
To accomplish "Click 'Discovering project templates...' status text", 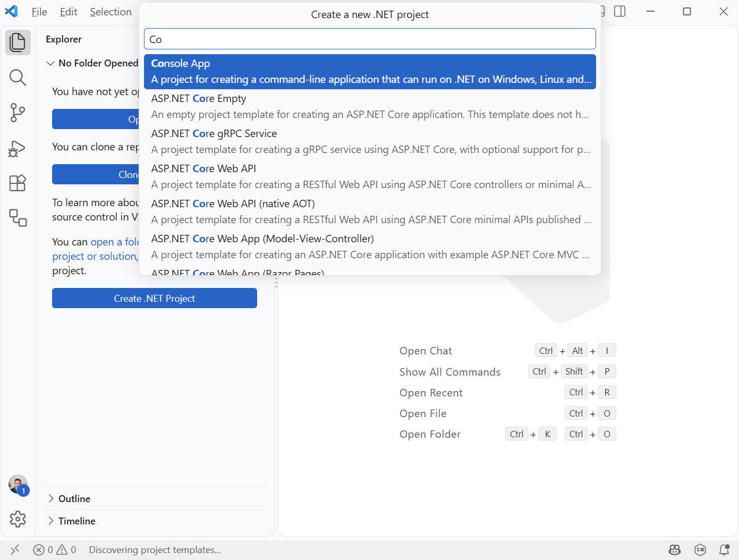I will 155,550.
